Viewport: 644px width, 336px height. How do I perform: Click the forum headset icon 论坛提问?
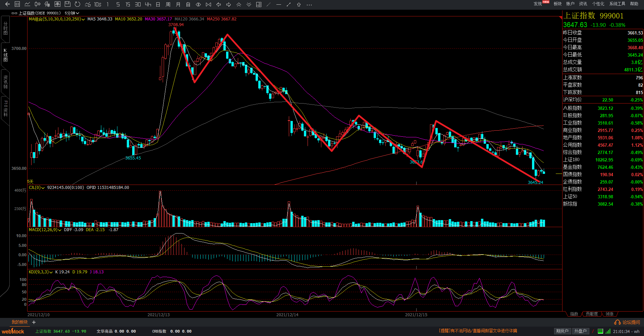point(617,322)
